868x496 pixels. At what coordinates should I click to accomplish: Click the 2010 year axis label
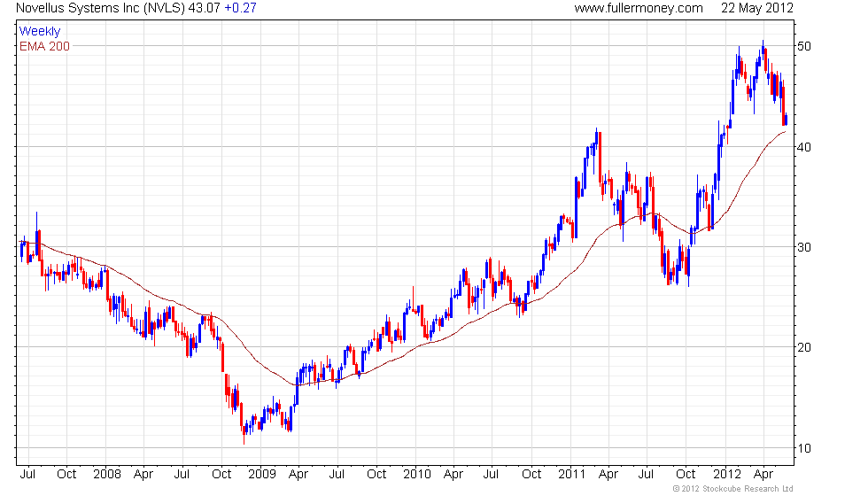(x=417, y=475)
